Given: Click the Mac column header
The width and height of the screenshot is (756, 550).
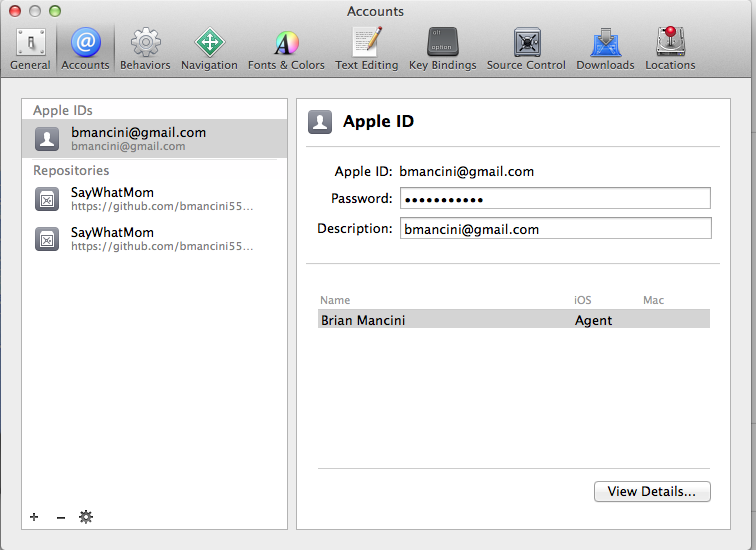Looking at the screenshot, I should click(653, 300).
